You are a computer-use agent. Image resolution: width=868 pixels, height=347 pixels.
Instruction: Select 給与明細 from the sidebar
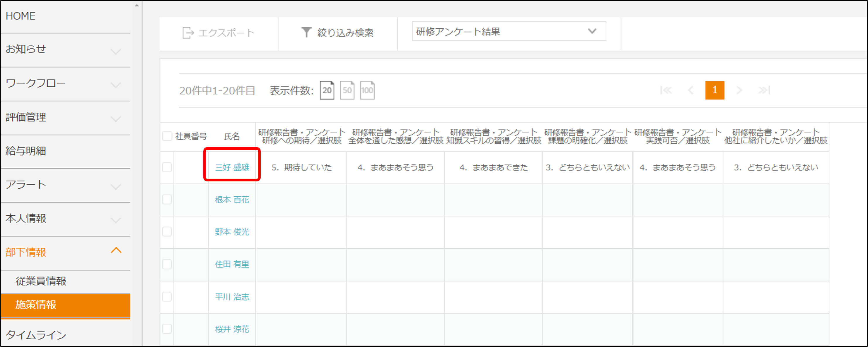pyautogui.click(x=26, y=151)
